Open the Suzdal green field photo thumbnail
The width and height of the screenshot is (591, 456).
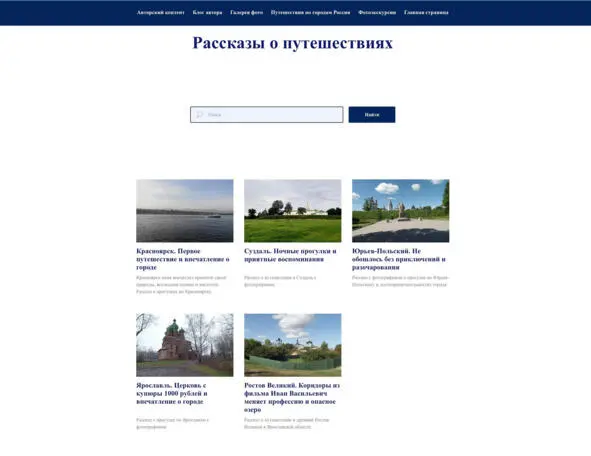(x=292, y=211)
